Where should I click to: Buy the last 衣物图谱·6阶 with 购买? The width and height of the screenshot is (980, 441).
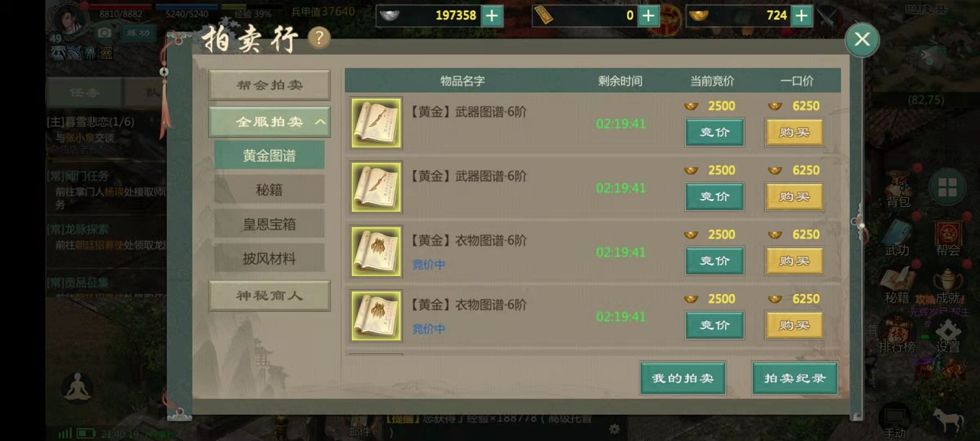point(794,325)
